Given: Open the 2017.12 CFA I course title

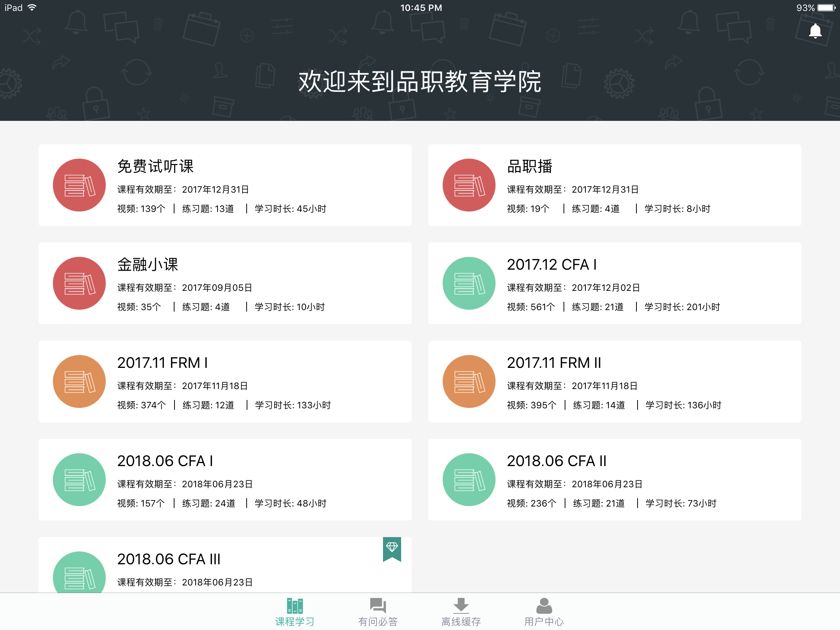Looking at the screenshot, I should tap(552, 264).
